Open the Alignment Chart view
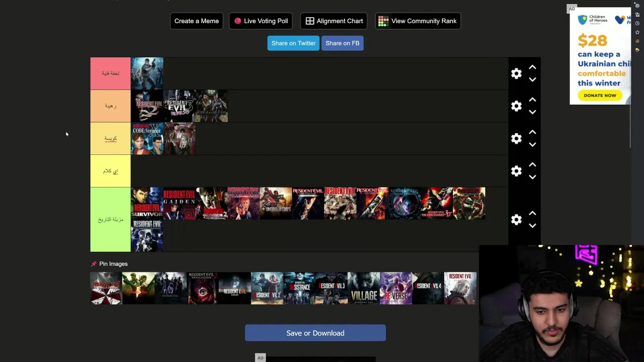Image resolution: width=644 pixels, height=362 pixels. coord(334,21)
